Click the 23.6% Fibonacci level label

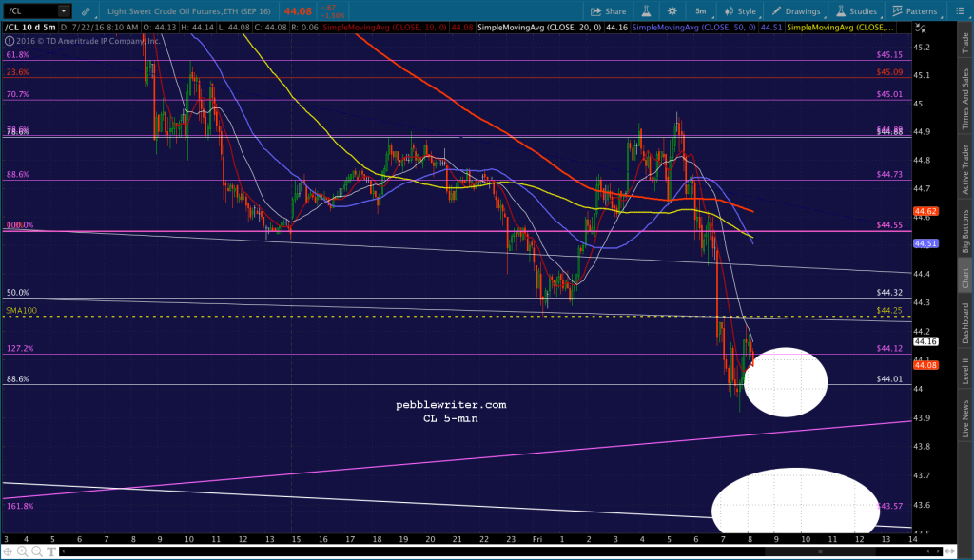click(17, 72)
